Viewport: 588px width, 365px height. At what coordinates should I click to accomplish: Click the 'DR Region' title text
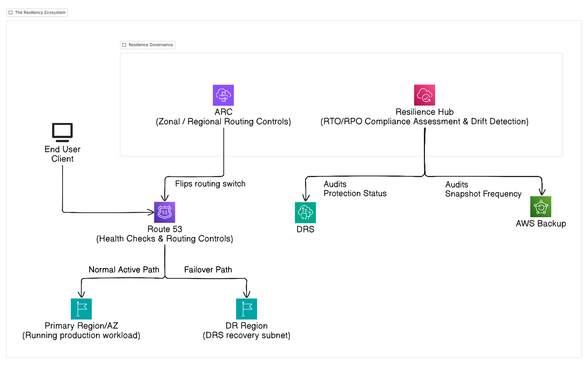click(x=247, y=326)
